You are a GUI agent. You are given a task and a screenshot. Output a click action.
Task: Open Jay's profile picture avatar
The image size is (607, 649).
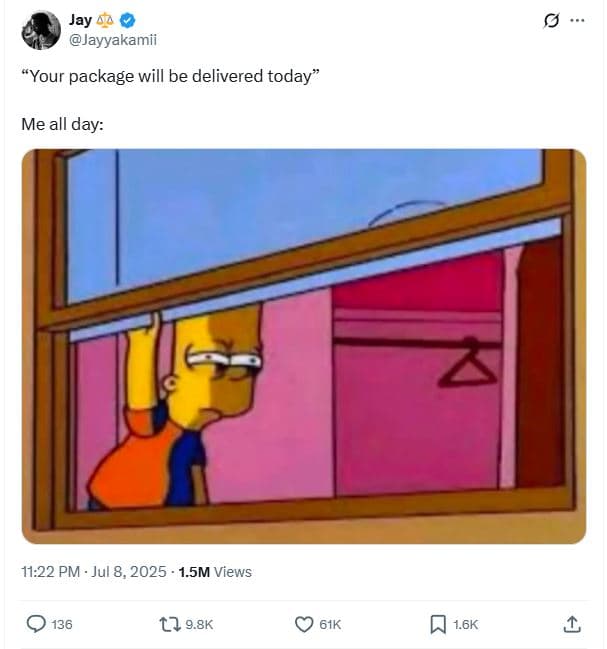pyautogui.click(x=41, y=30)
